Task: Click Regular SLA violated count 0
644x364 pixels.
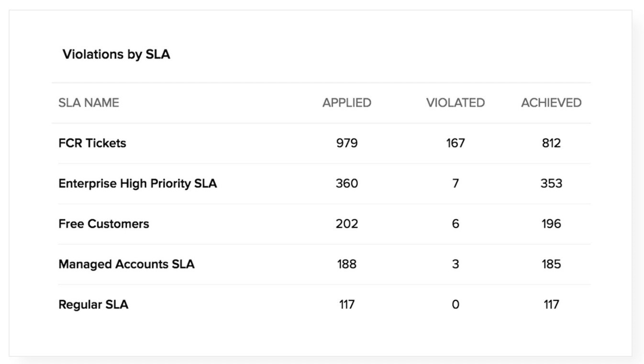Action: coord(455,304)
